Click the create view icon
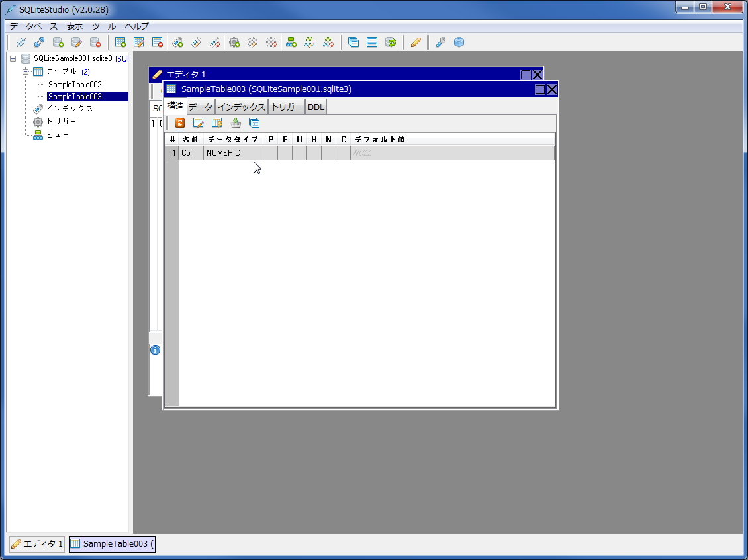Image resolution: width=748 pixels, height=560 pixels. click(x=291, y=42)
